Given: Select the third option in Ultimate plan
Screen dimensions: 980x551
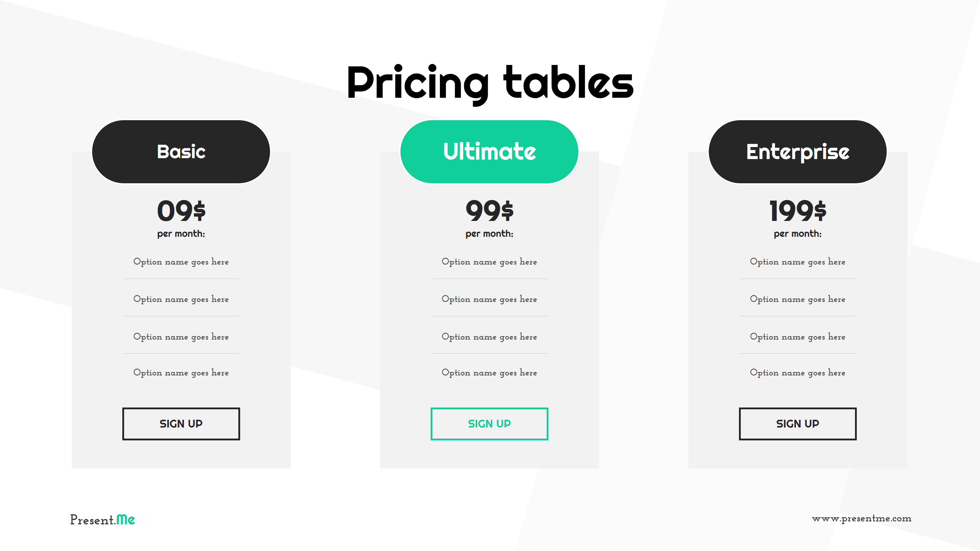Looking at the screenshot, I should click(489, 337).
